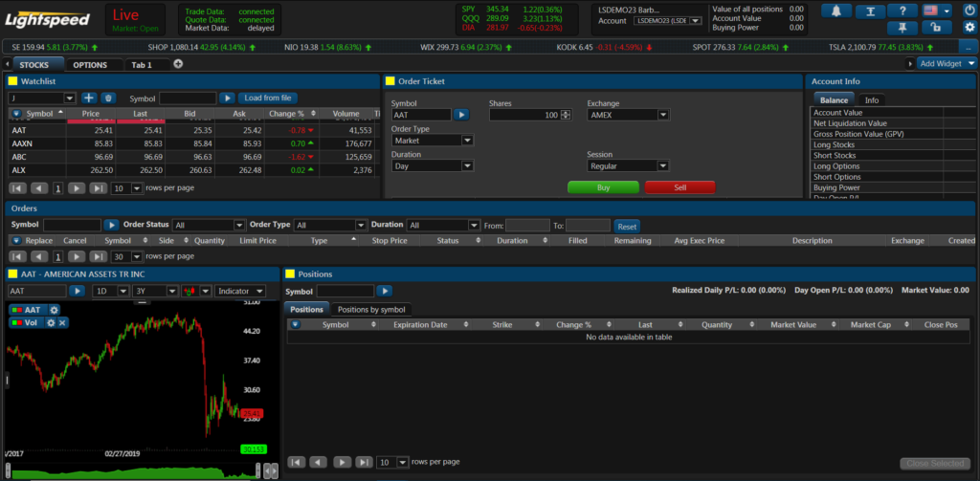The height and width of the screenshot is (481, 980).
Task: Click the Reset button in Orders
Action: [627, 226]
